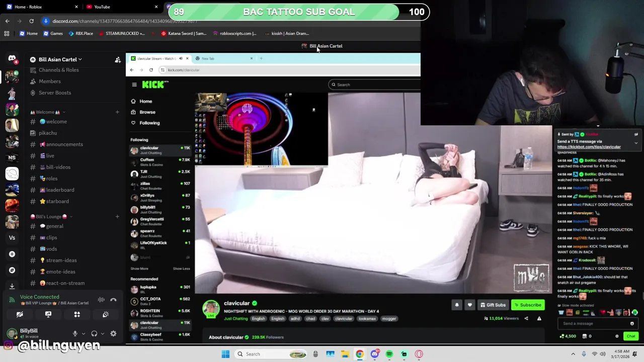Switch to New Tab in shared browser

(x=223, y=58)
